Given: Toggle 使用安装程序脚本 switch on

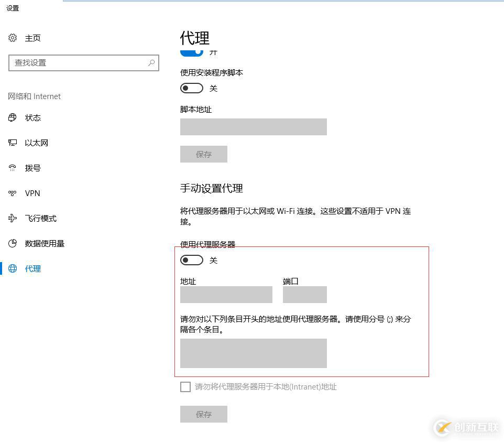Looking at the screenshot, I should (x=191, y=88).
